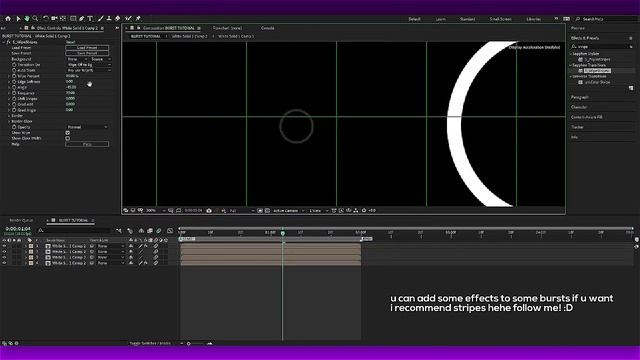
Task: Toggle the Frequency stopwatch
Action: [14, 93]
